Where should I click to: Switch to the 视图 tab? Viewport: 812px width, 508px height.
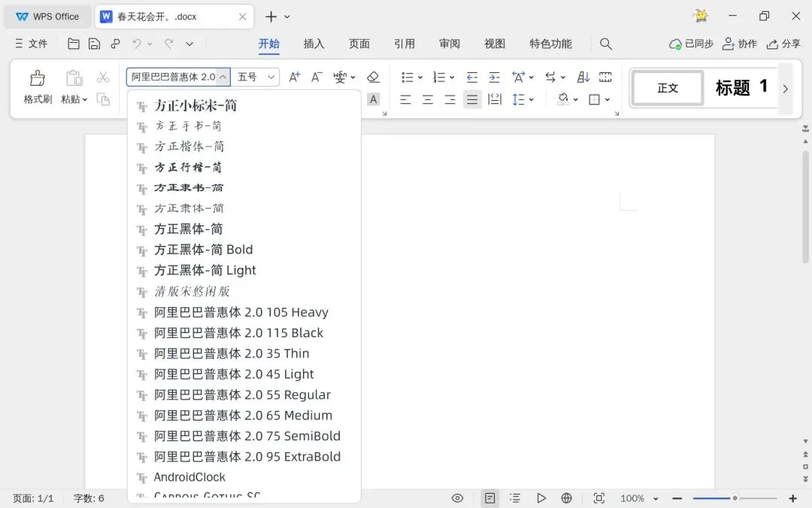click(495, 44)
